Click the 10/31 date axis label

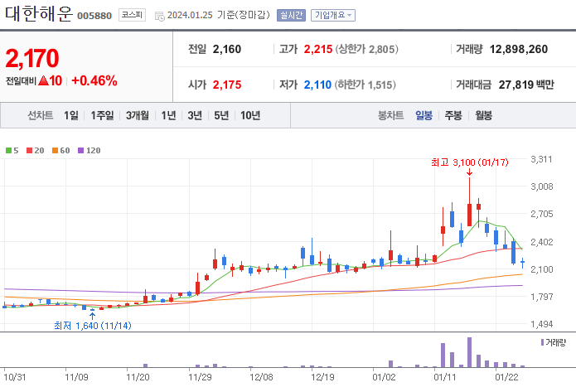click(x=15, y=377)
